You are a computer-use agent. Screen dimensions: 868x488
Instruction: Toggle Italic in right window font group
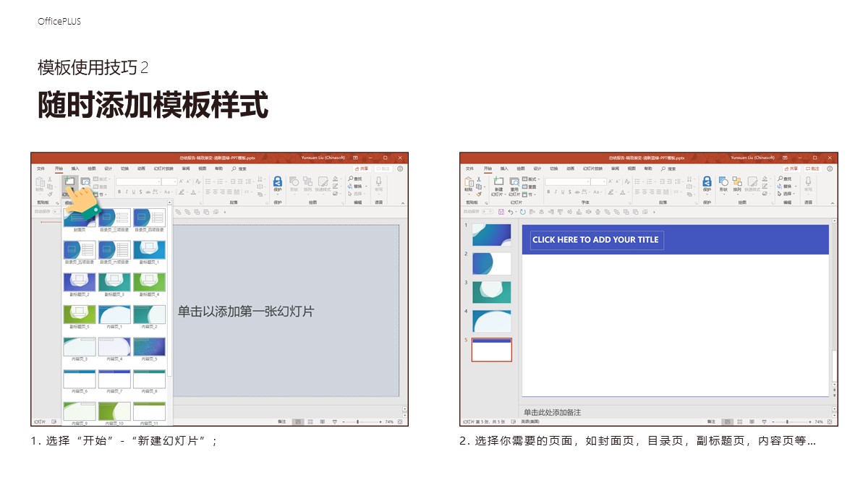[556, 192]
